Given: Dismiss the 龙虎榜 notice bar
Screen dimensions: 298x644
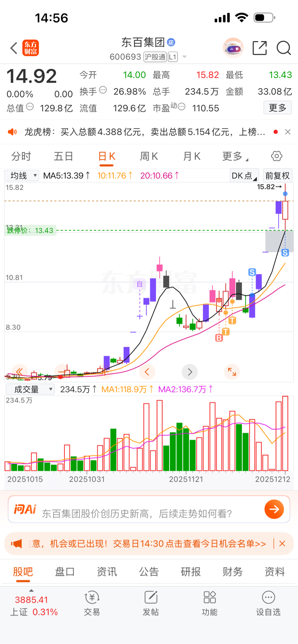Looking at the screenshot, I should [288, 132].
